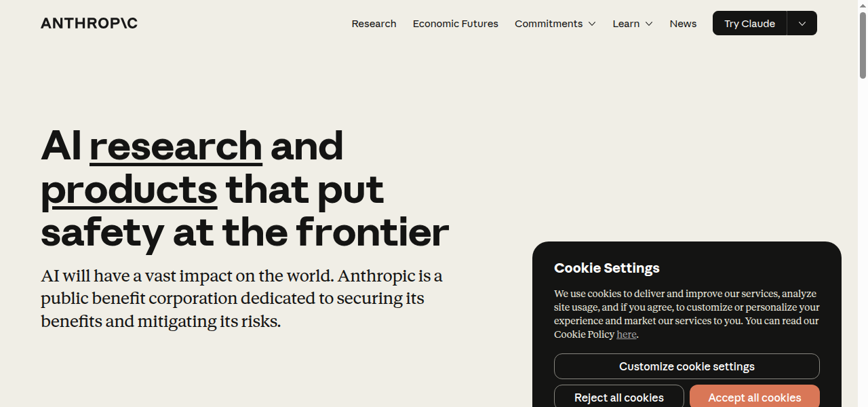This screenshot has width=868, height=407.
Task: Click the Cookie Settings heading
Action: pyautogui.click(x=606, y=268)
